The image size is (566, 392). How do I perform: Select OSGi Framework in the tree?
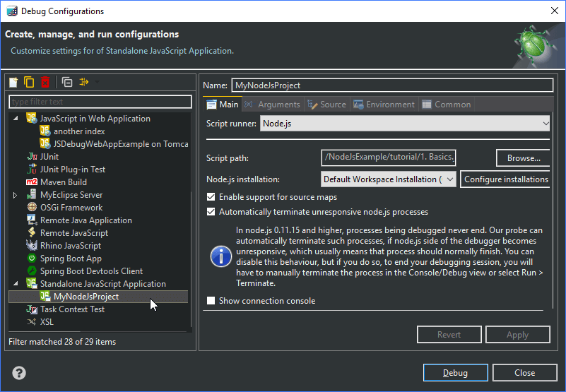pyautogui.click(x=71, y=208)
